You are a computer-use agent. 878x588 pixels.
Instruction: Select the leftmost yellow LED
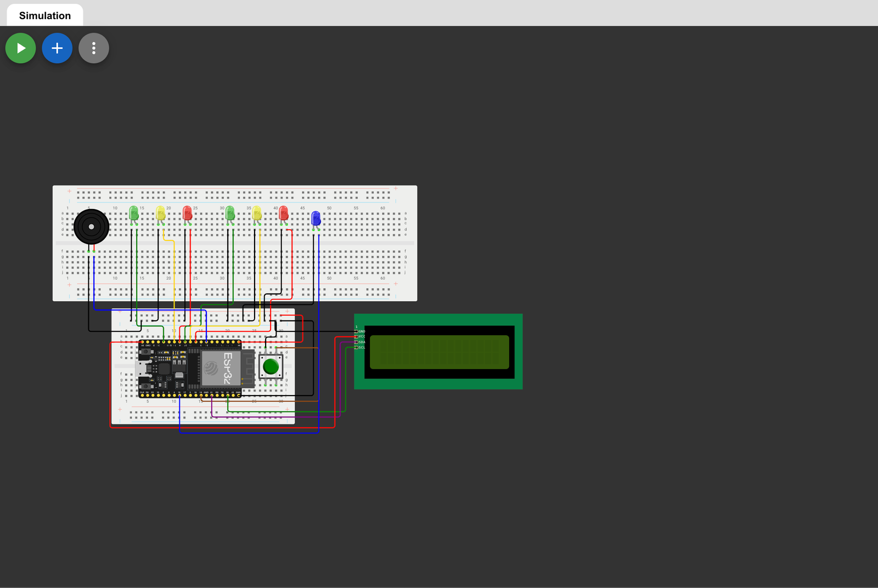[160, 213]
